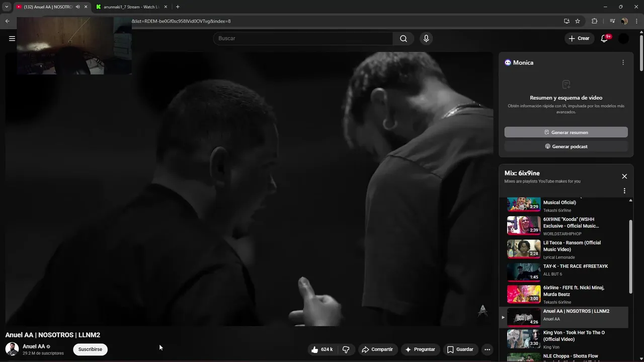Open the Preguntar AI button
Screen dimensions: 644x362
click(x=420, y=349)
